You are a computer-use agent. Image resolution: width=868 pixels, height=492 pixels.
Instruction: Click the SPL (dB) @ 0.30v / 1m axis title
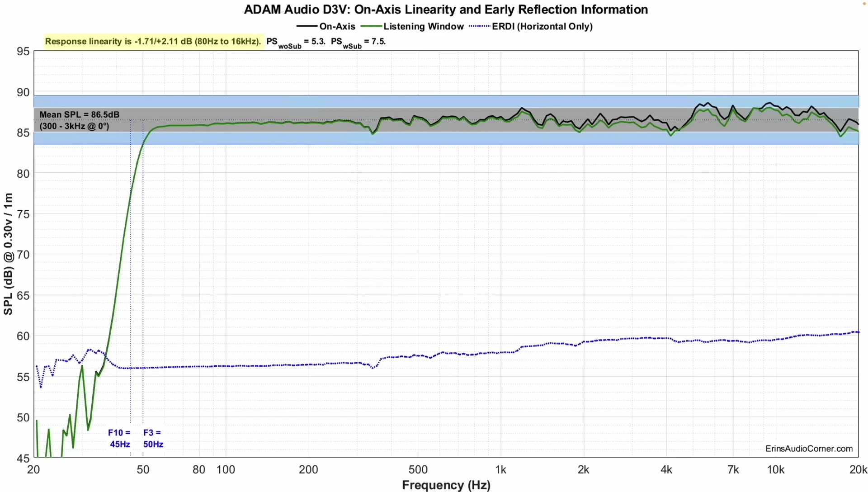pos(8,254)
